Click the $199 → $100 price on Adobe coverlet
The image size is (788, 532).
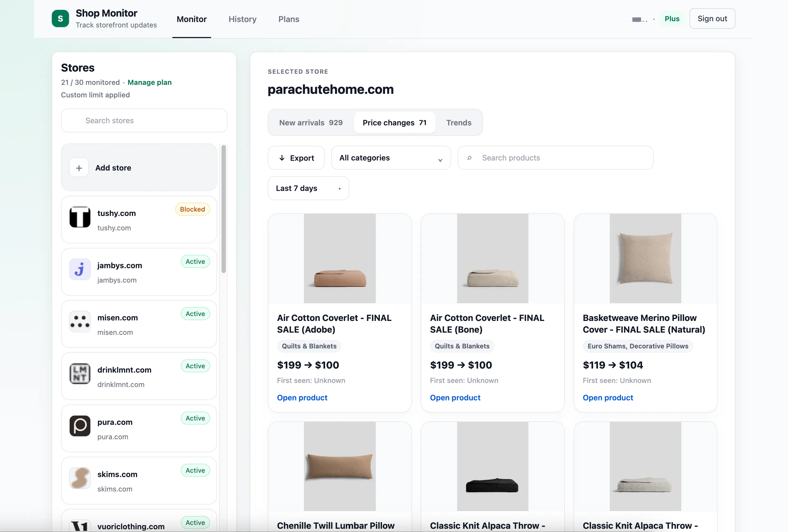coord(308,365)
